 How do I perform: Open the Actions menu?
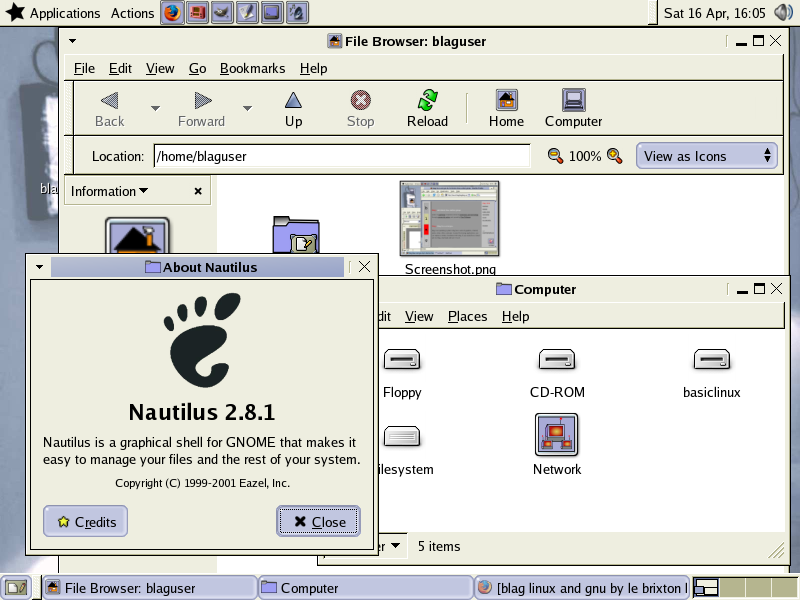132,13
